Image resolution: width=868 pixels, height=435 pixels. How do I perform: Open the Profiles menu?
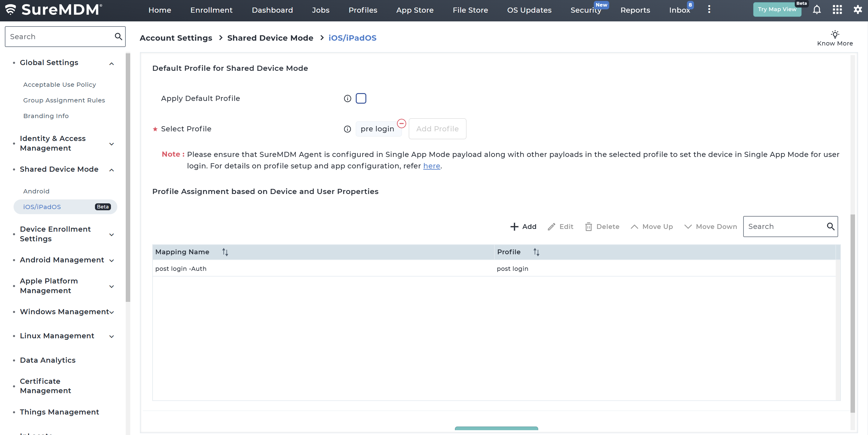click(x=363, y=10)
